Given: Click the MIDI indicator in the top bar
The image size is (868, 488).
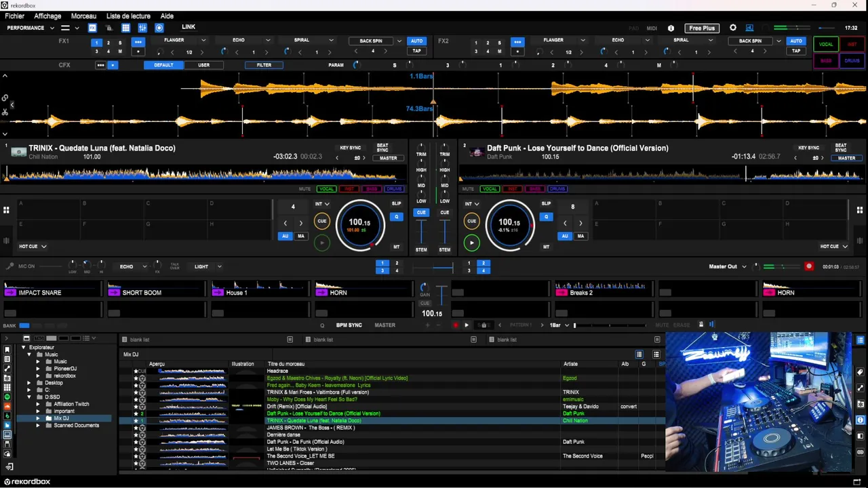Looking at the screenshot, I should (652, 28).
